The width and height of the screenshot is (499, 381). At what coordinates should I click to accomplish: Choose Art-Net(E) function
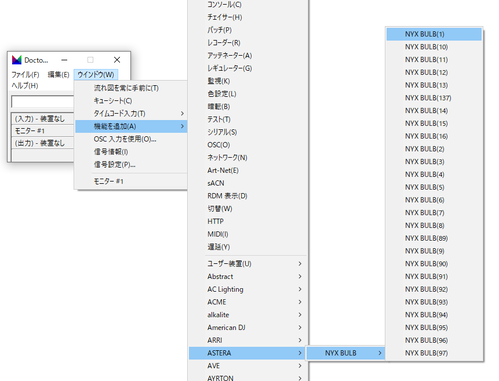tap(248, 170)
